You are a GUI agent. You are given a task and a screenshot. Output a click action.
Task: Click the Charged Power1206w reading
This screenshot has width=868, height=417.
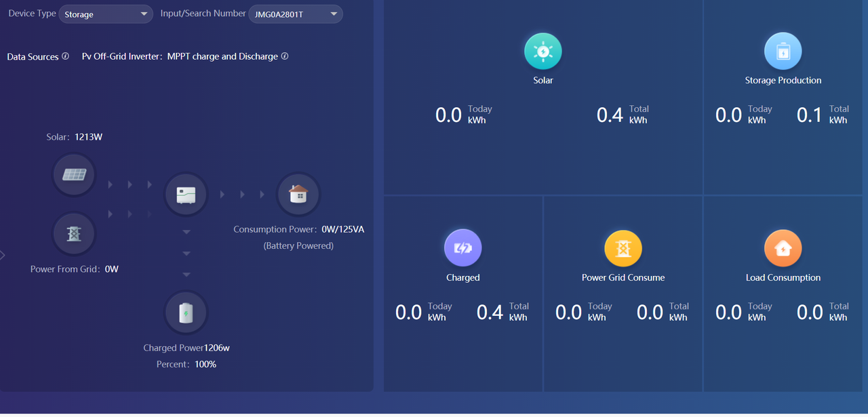pos(186,348)
